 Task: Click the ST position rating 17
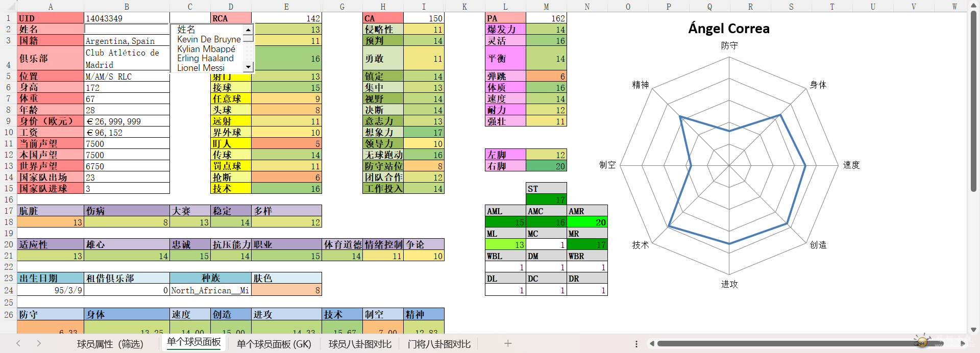coord(546,199)
